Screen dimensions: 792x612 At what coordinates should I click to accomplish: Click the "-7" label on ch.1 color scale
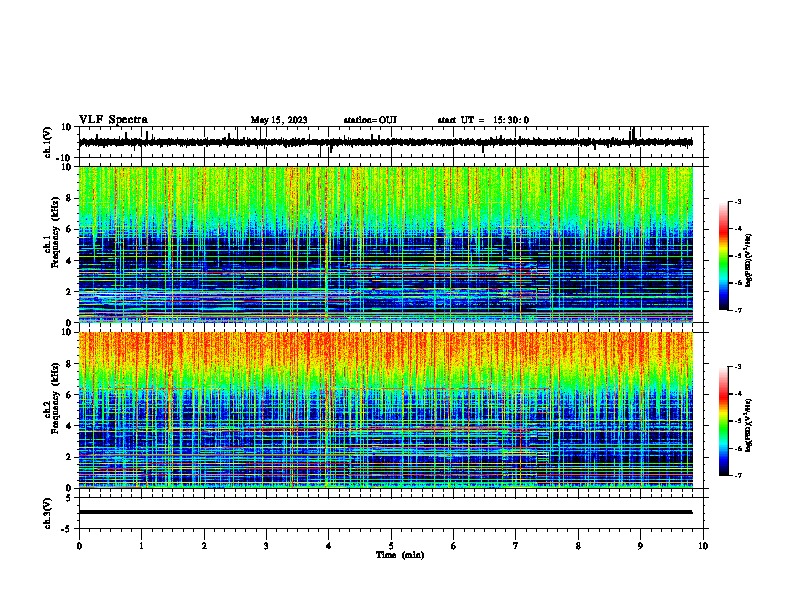737,311
